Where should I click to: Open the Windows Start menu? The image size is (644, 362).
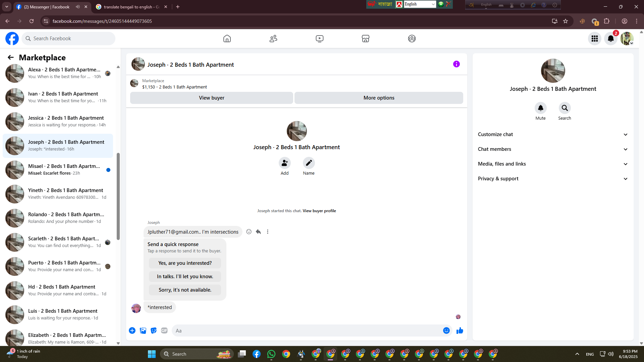[152, 354]
